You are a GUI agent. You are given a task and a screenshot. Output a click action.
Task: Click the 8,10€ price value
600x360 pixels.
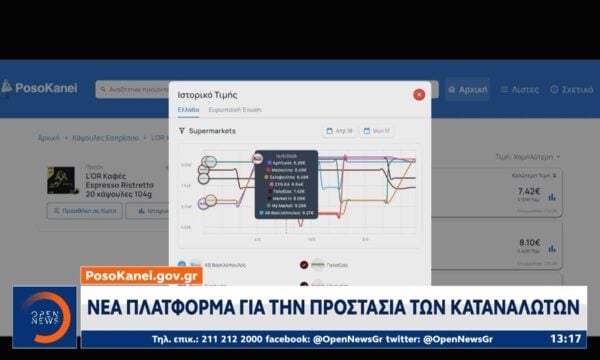pyautogui.click(x=530, y=243)
